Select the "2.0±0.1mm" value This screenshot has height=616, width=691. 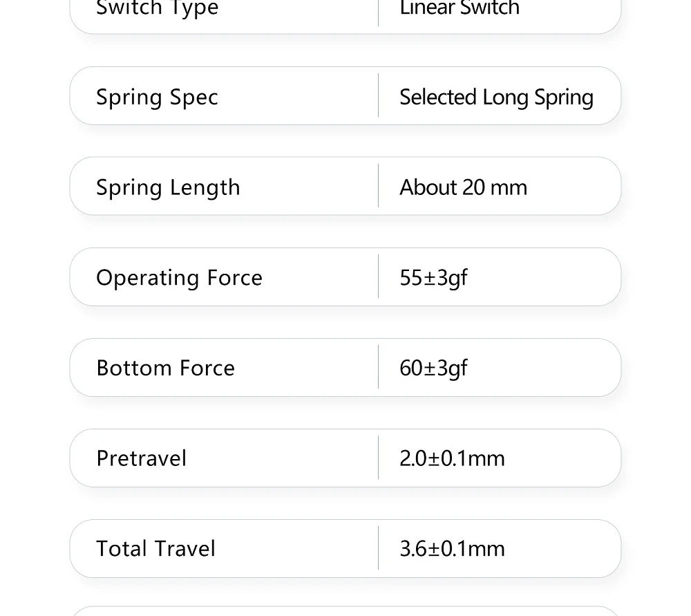(x=452, y=458)
